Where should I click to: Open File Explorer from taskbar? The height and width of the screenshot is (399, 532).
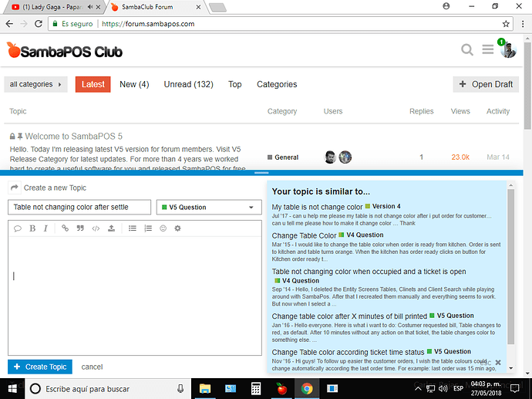point(205,389)
